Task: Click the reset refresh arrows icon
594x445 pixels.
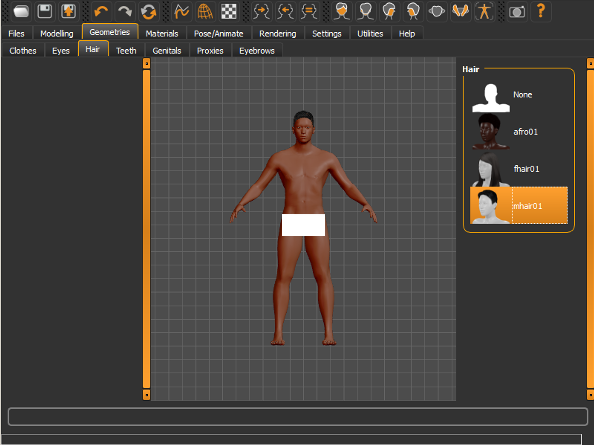Action: [148, 11]
